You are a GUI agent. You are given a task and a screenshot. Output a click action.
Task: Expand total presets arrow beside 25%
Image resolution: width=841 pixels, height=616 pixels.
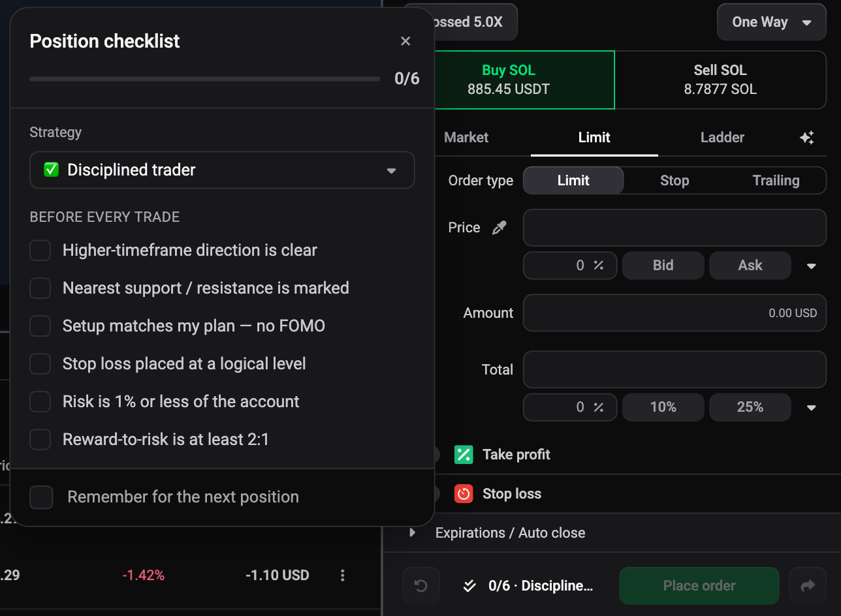pyautogui.click(x=812, y=408)
